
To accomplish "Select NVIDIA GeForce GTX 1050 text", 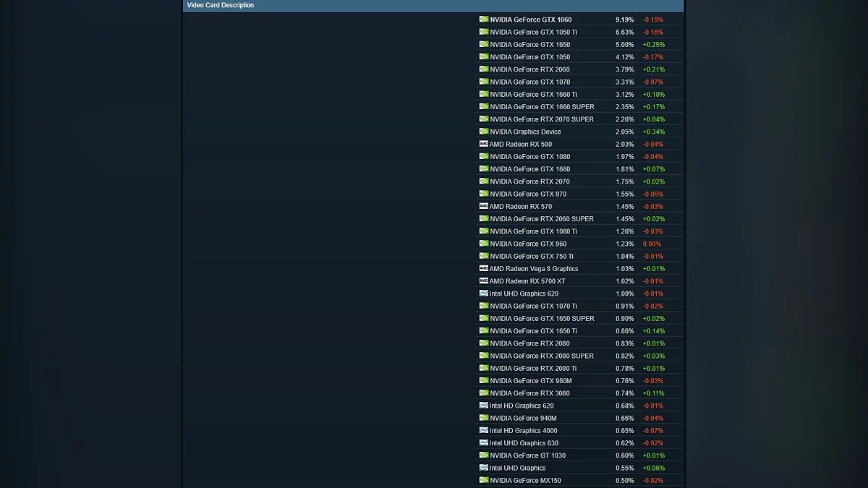I will 530,57.
